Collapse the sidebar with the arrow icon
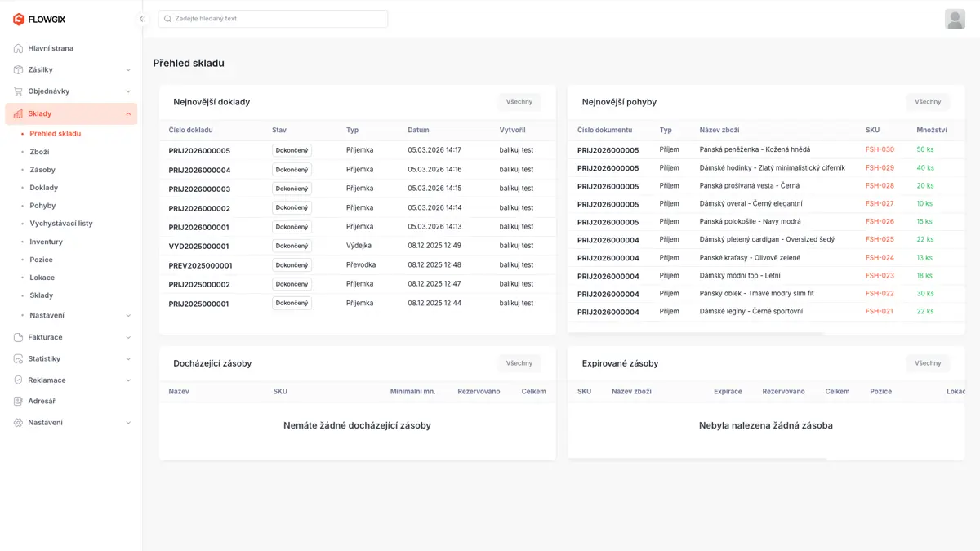 point(141,19)
